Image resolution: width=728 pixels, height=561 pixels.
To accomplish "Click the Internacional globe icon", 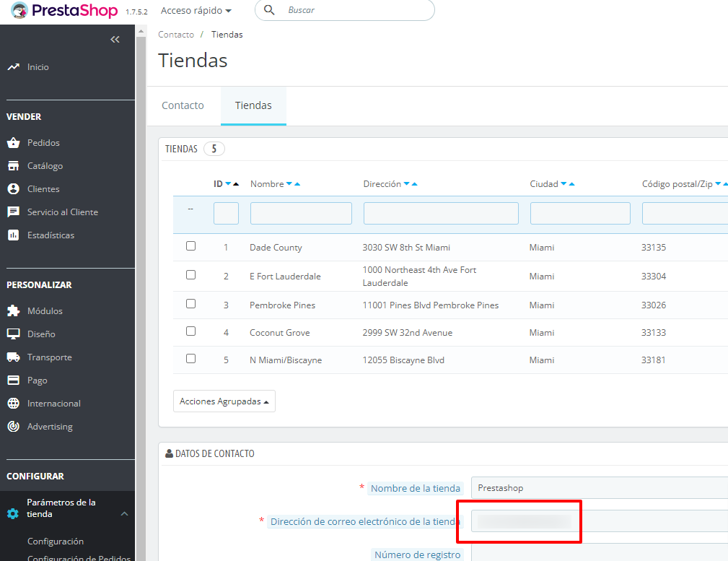I will (x=14, y=404).
